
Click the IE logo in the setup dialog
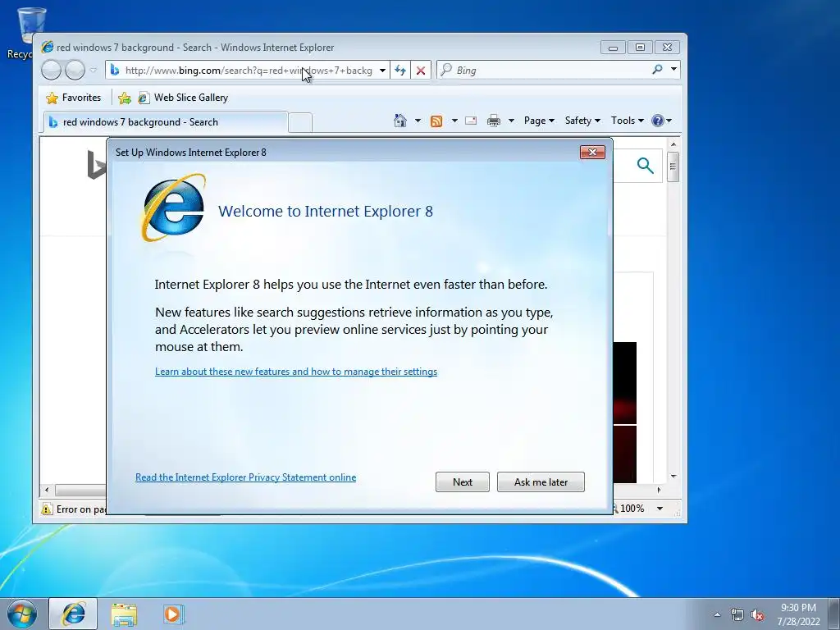174,208
